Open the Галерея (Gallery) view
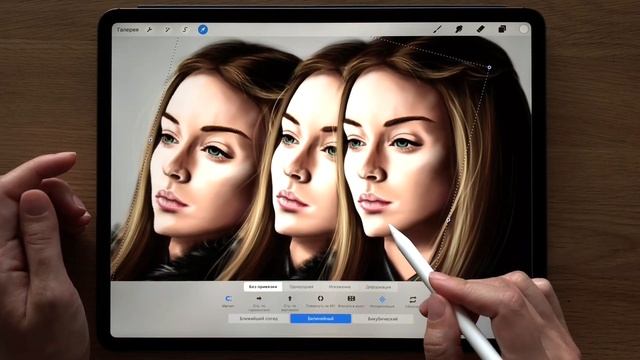This screenshot has height=360, width=640. click(x=128, y=29)
